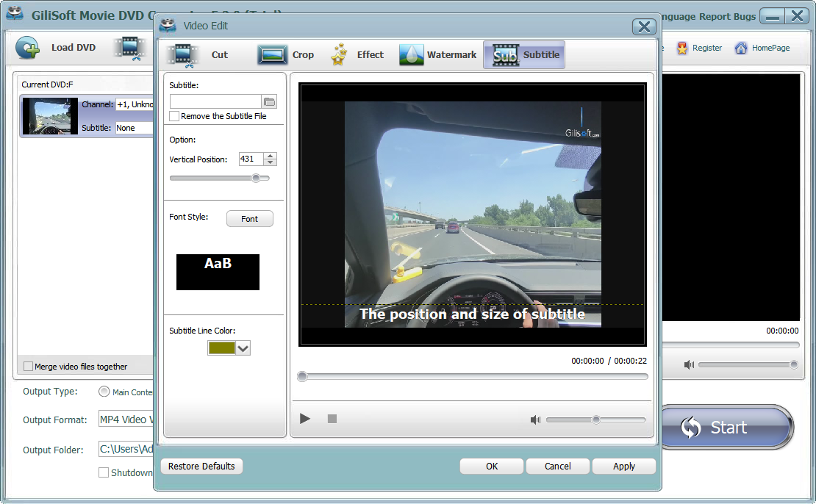Open the Effect tab
Viewport: 816px width, 504px height.
[357, 54]
